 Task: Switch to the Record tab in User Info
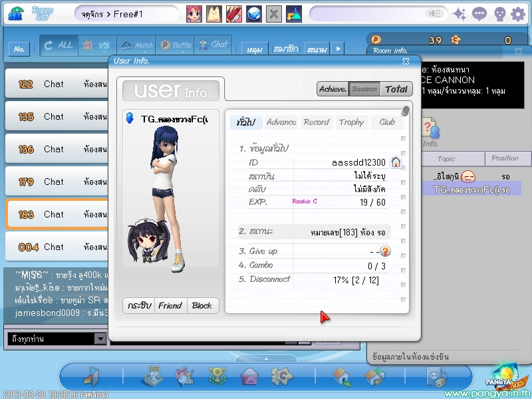coord(317,122)
